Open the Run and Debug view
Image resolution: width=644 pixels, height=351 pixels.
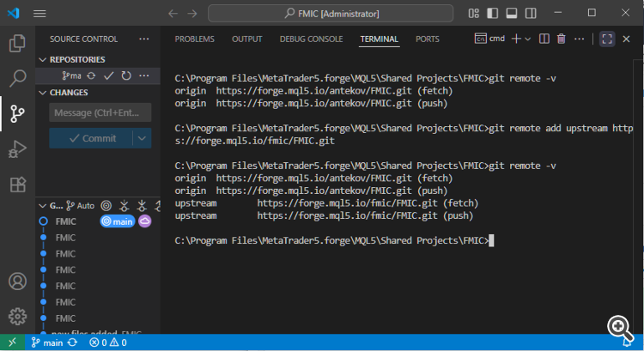(x=17, y=148)
